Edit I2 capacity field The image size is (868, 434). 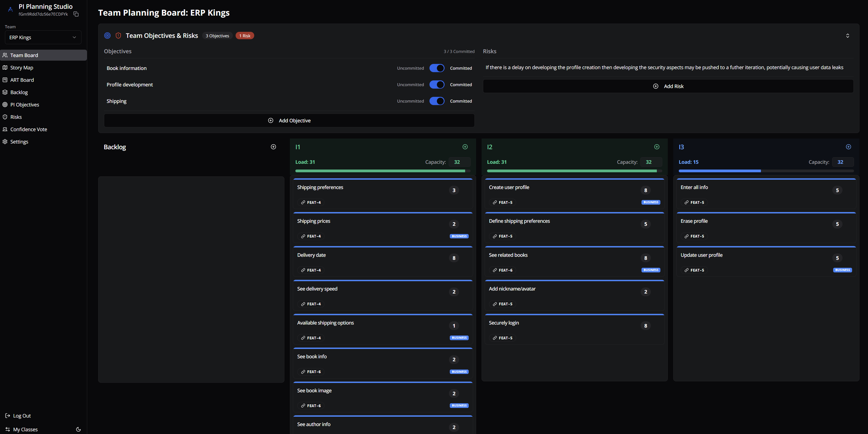651,162
